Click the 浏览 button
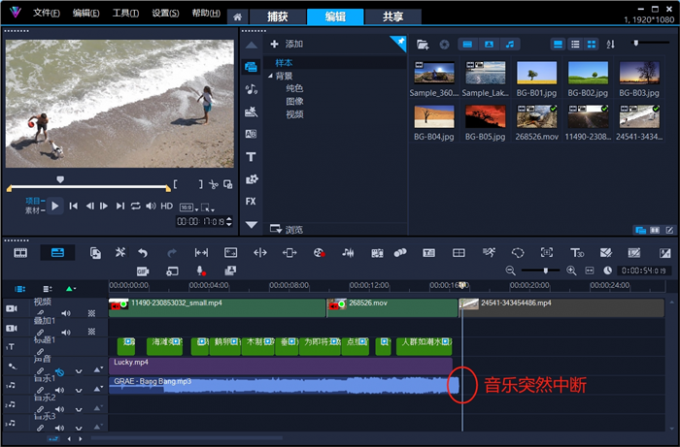680x447 pixels. [287, 229]
